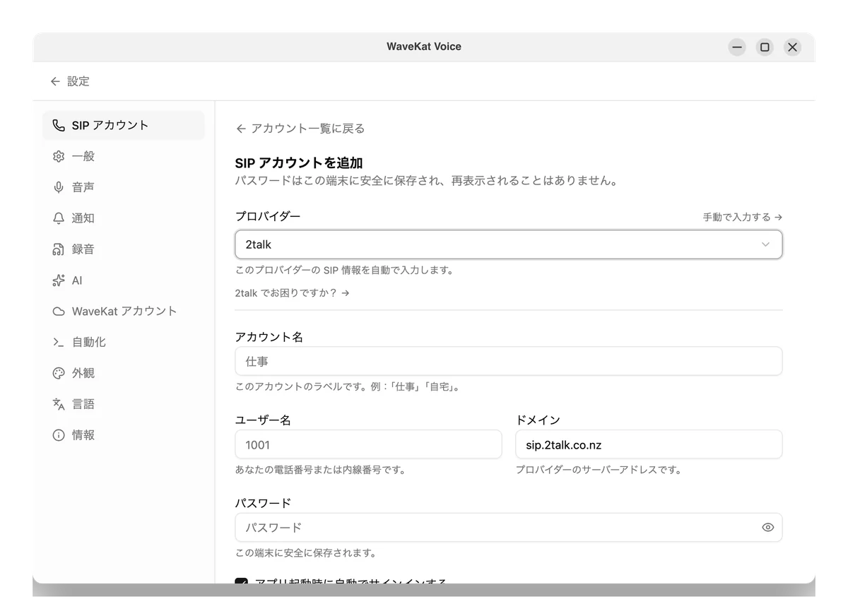This screenshot has width=848, height=616.
Task: Open the 音声 settings section
Action: coord(124,187)
